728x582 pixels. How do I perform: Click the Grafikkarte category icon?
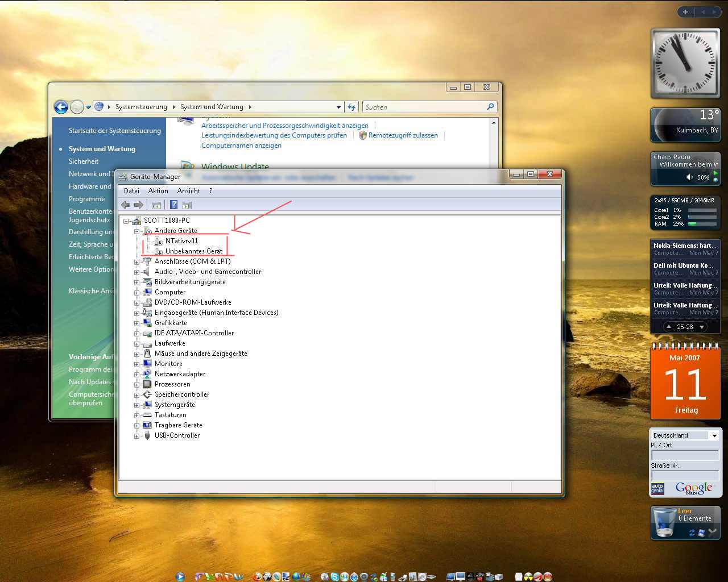pos(147,323)
